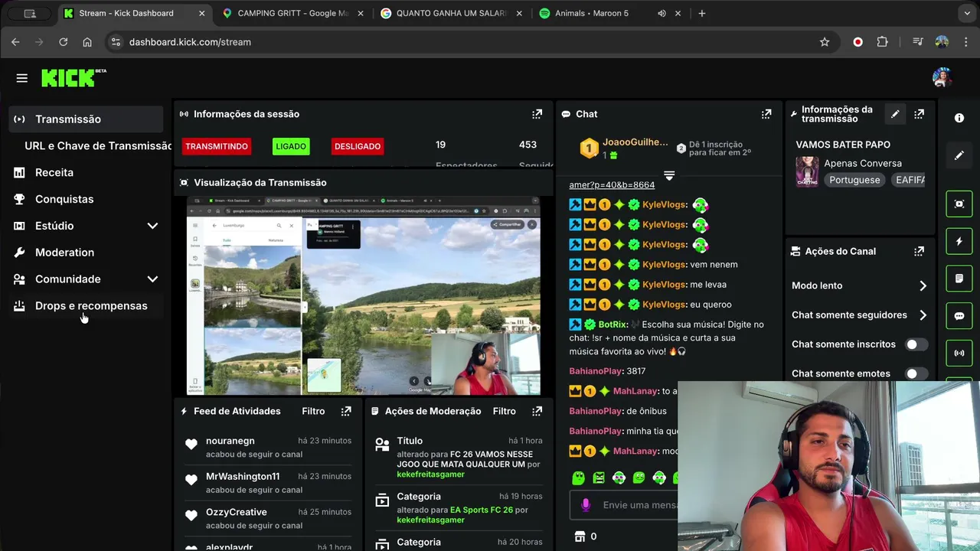Reload the page in the browser

(x=64, y=42)
